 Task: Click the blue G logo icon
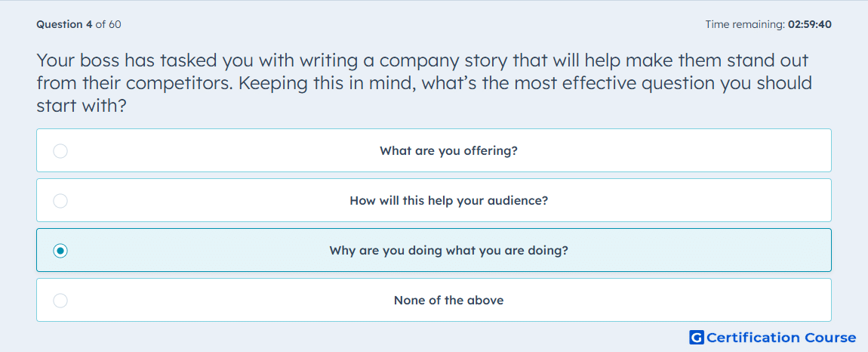click(697, 337)
